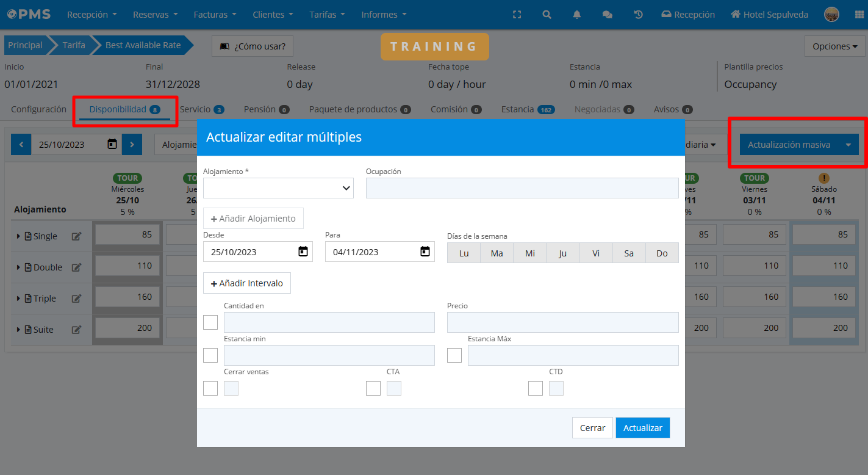The height and width of the screenshot is (475, 868).
Task: Open the apps grid icon
Action: pyautogui.click(x=859, y=15)
